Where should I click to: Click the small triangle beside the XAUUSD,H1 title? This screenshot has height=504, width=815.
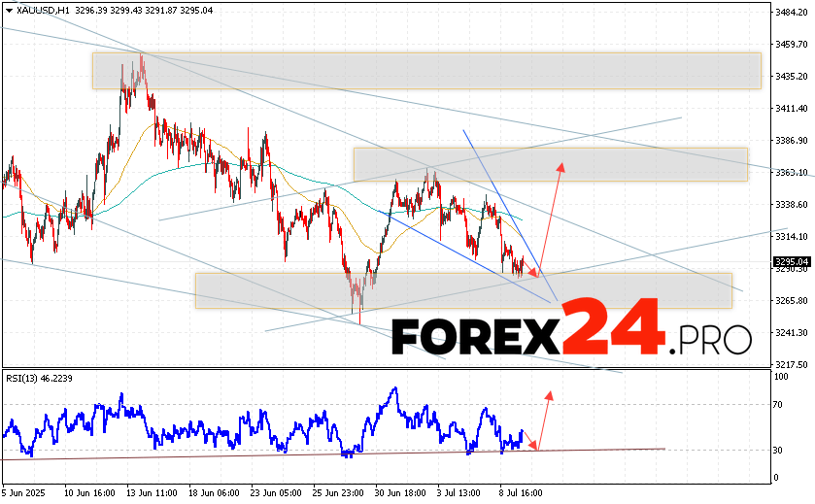click(6, 8)
